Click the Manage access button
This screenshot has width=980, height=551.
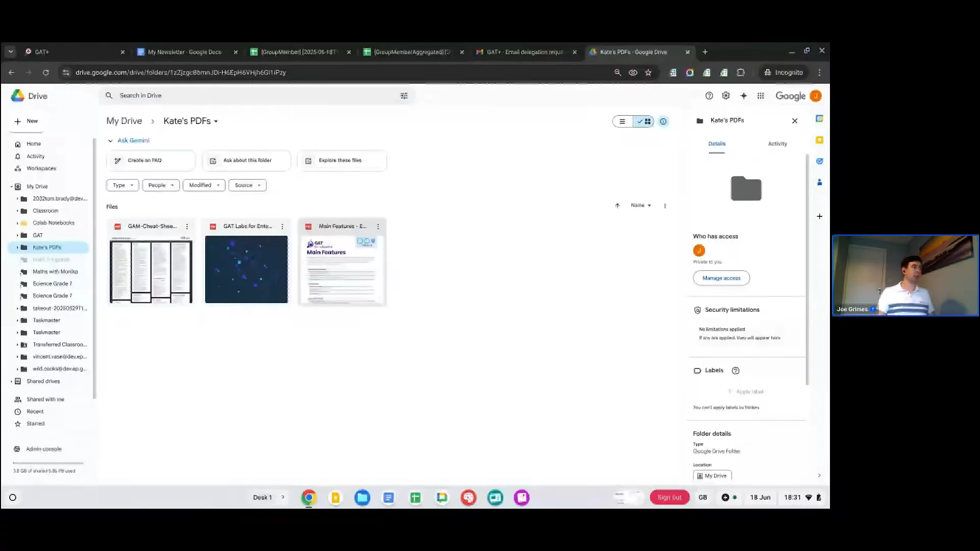pos(721,278)
